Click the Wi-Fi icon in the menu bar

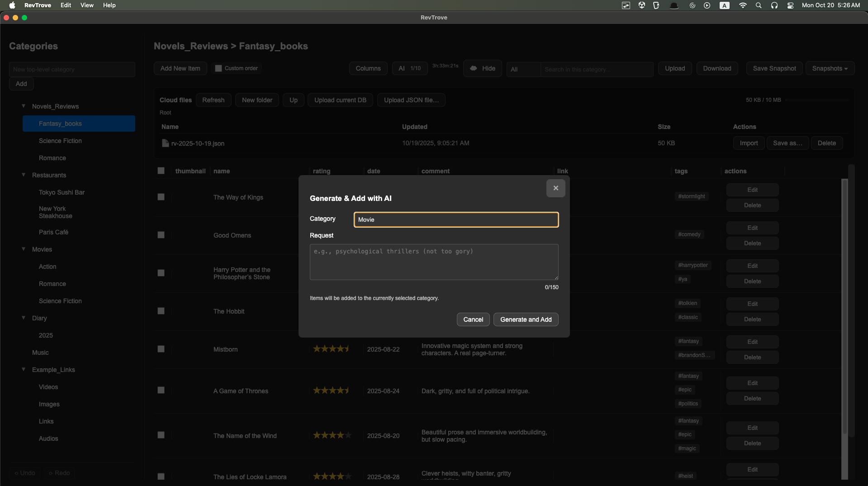click(x=742, y=5)
